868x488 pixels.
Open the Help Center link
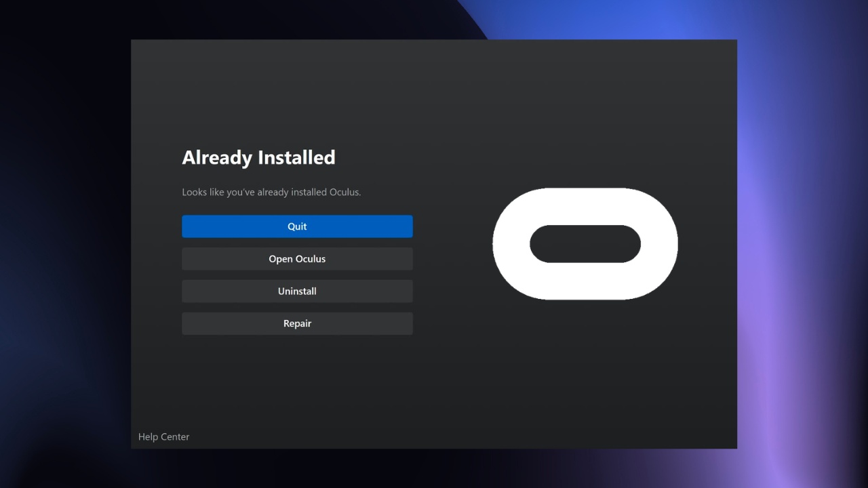point(163,437)
